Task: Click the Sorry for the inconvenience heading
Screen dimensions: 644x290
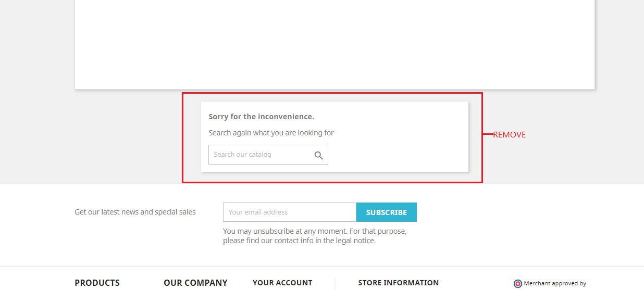Action: [x=261, y=117]
